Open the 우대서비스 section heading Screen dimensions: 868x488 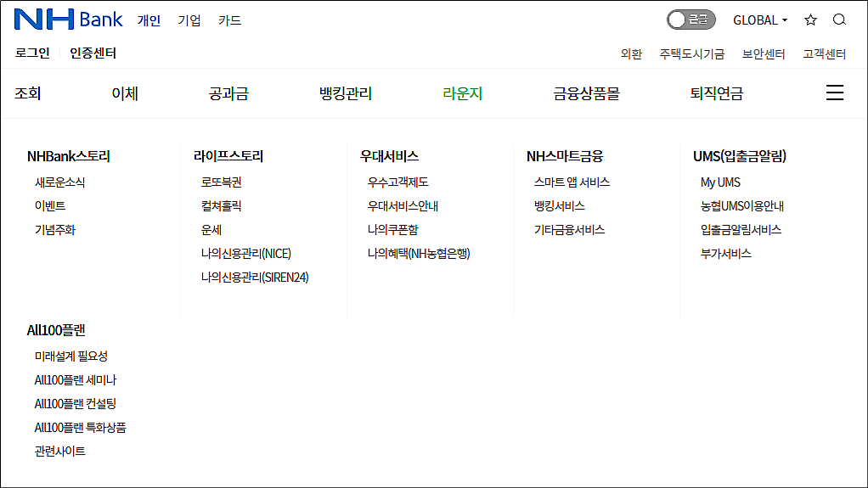[389, 156]
